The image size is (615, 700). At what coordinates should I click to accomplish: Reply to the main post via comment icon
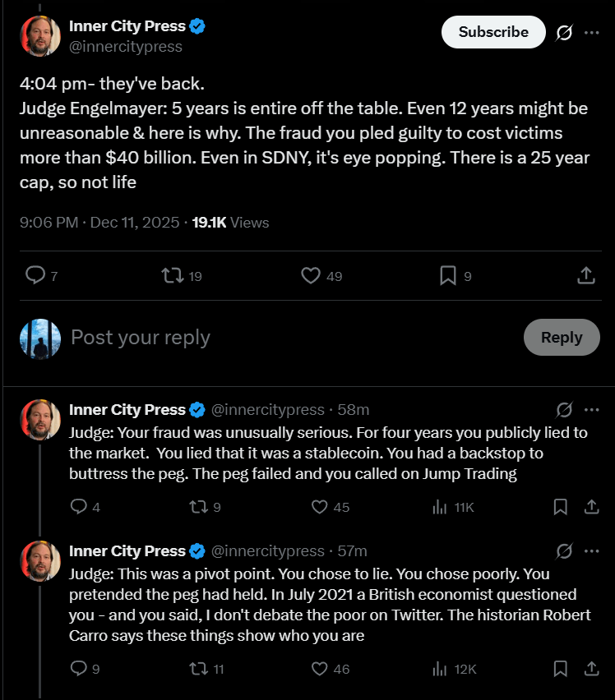point(36,275)
